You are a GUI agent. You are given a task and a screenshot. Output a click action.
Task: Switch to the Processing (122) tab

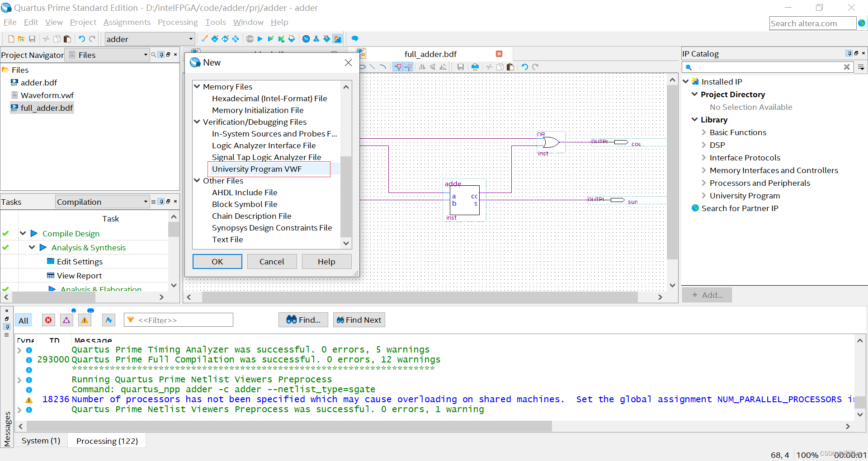click(107, 441)
